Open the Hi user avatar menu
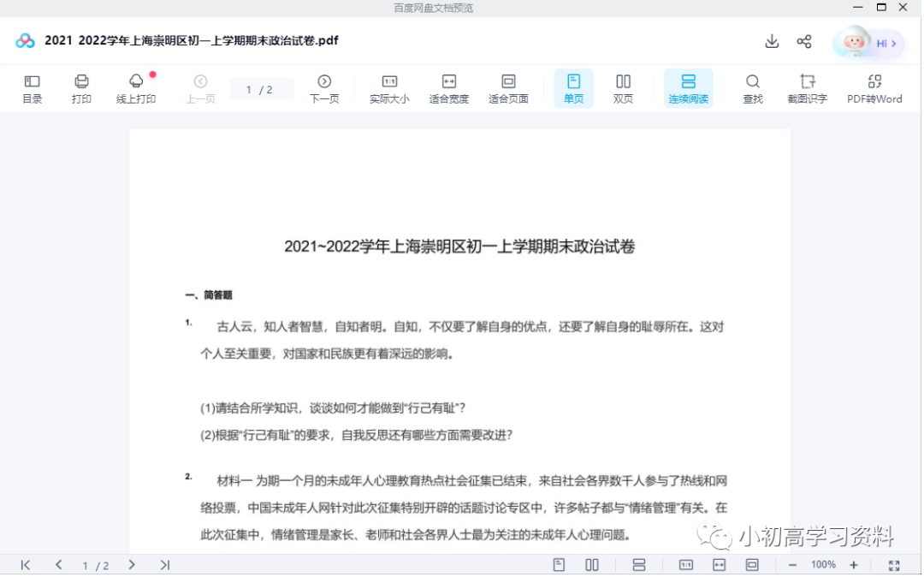Viewport: 924px width, 577px height. (x=868, y=43)
